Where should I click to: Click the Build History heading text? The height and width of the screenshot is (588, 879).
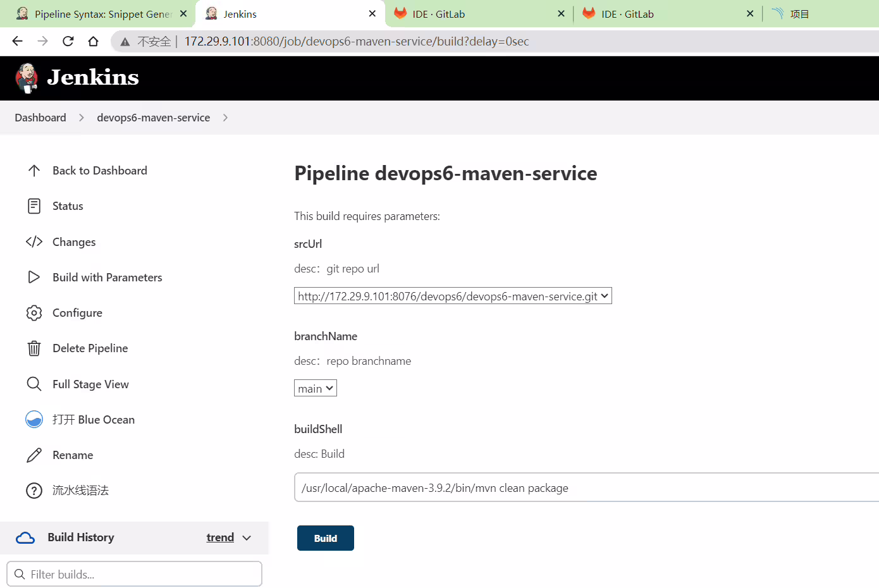click(x=81, y=537)
